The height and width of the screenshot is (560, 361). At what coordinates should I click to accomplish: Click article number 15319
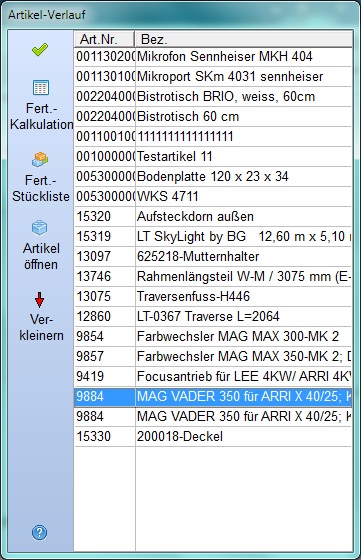pos(94,236)
